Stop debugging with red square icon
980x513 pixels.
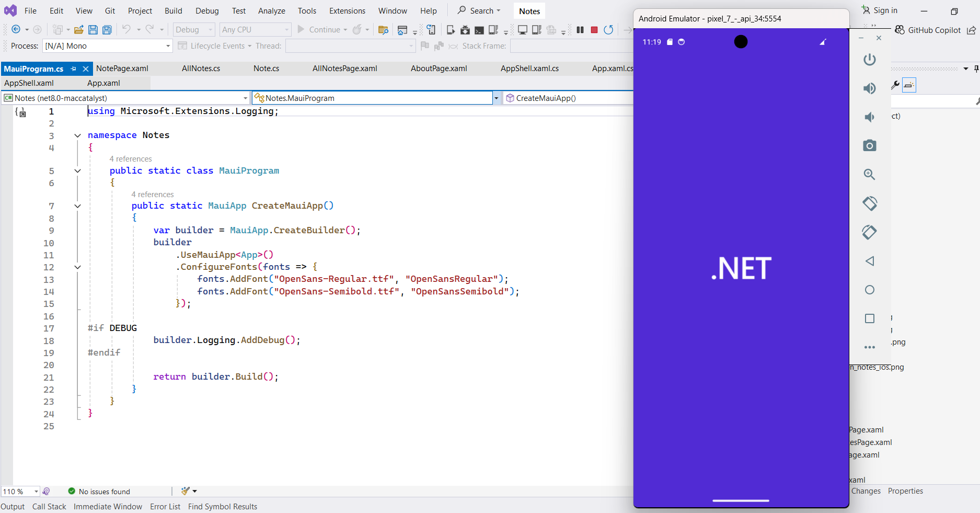click(594, 30)
